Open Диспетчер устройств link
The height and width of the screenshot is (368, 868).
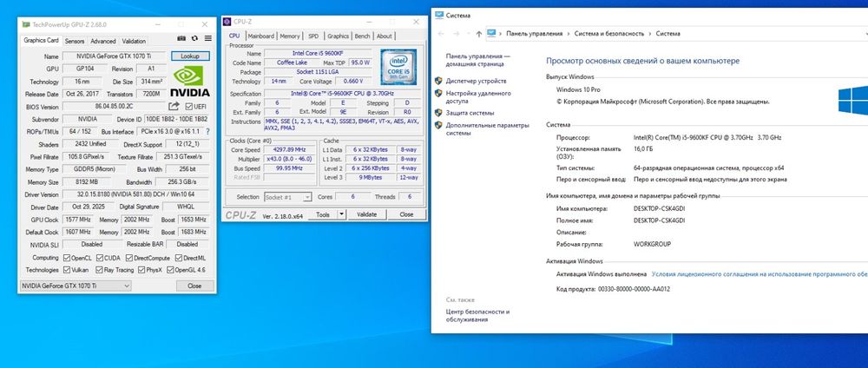tap(476, 81)
